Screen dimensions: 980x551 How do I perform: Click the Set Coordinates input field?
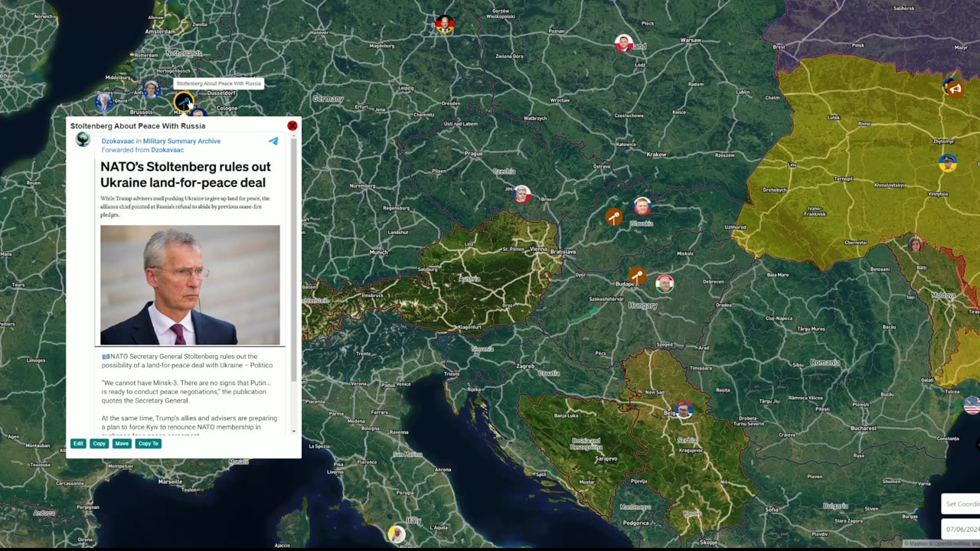tap(961, 504)
